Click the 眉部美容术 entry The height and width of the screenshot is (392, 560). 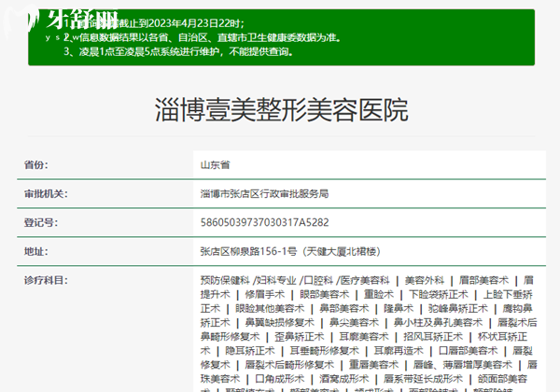pyautogui.click(x=483, y=281)
